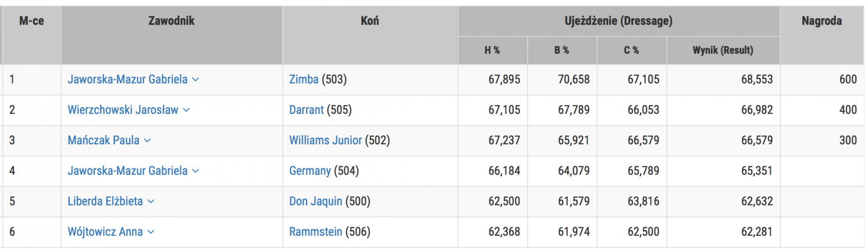This screenshot has height=251, width=868.
Task: Open rider link Jaworska-Mazur Gabriela in first row
Action: (x=127, y=80)
